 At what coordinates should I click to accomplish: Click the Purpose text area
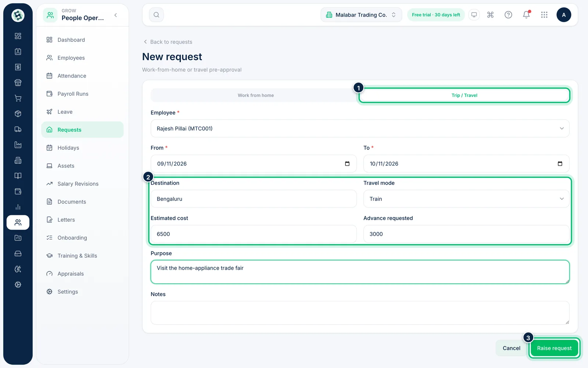coord(360,272)
